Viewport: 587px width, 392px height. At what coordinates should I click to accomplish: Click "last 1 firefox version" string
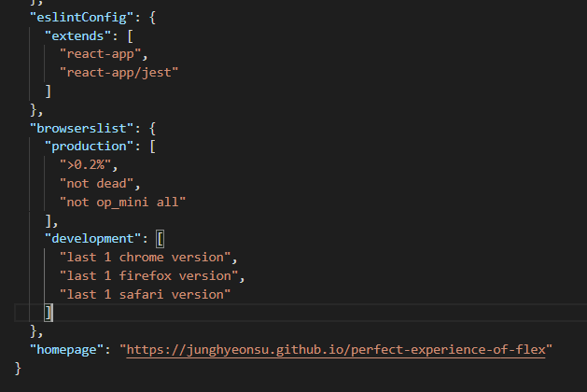point(149,276)
